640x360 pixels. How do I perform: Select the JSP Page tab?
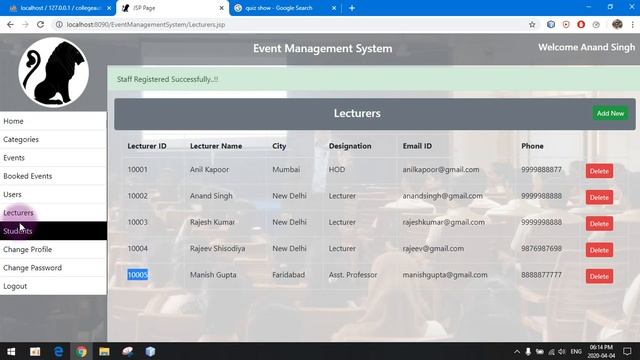point(173,8)
